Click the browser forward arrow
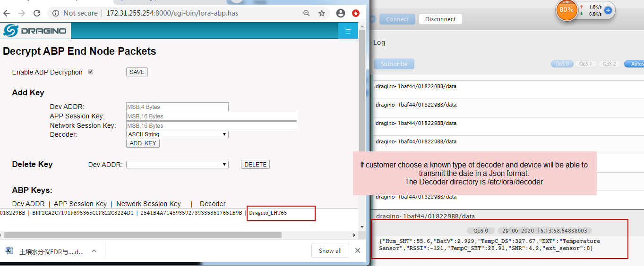The height and width of the screenshot is (266, 644). 22,13
